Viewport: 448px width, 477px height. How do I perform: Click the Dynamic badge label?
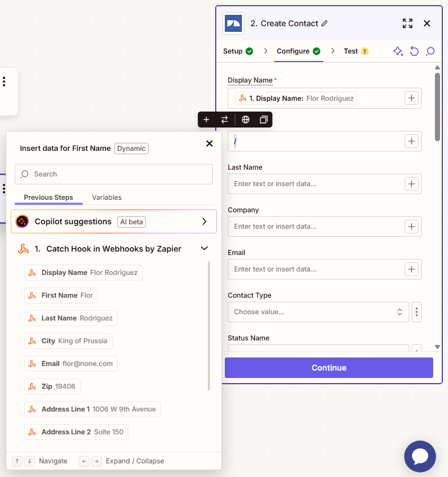(x=131, y=149)
